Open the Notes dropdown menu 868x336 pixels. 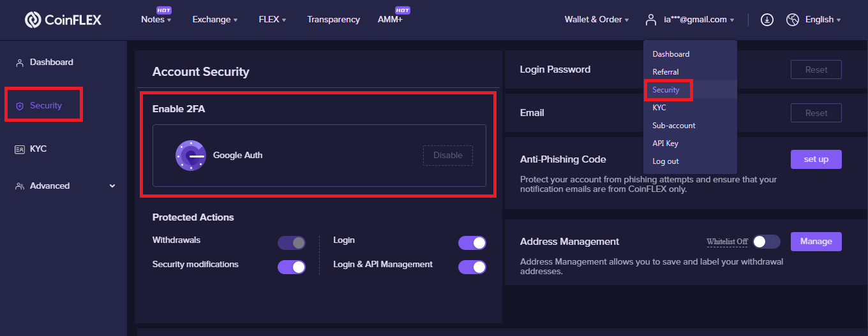pyautogui.click(x=156, y=20)
